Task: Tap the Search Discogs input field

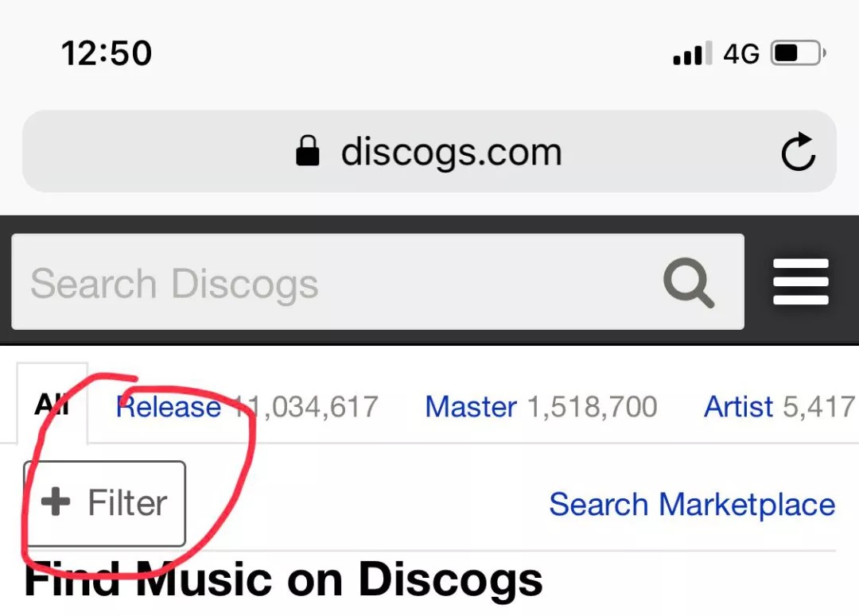Action: click(x=239, y=282)
